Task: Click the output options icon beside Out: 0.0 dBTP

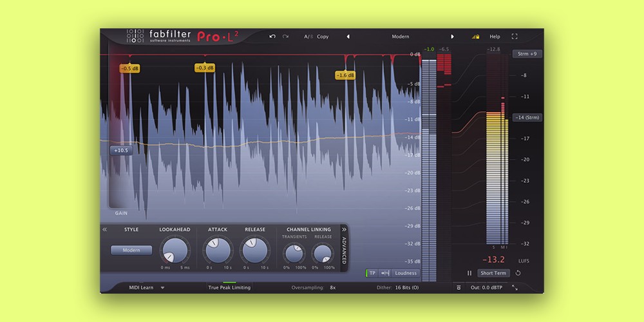Action: pyautogui.click(x=459, y=288)
